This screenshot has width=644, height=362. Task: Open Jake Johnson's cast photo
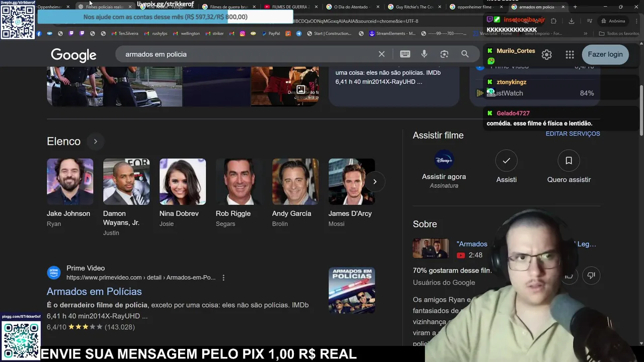click(x=70, y=182)
